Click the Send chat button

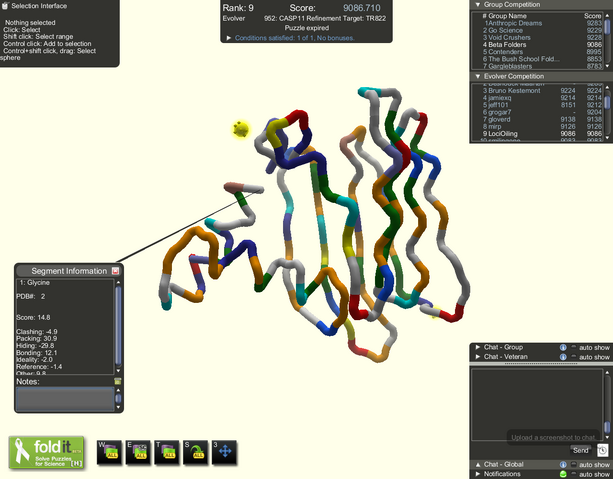point(581,450)
